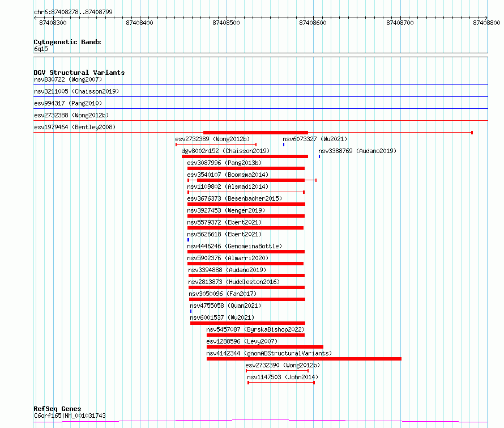The image size is (504, 428).
Task: Click the Cytogenetic Bands track title
Action: click(67, 42)
